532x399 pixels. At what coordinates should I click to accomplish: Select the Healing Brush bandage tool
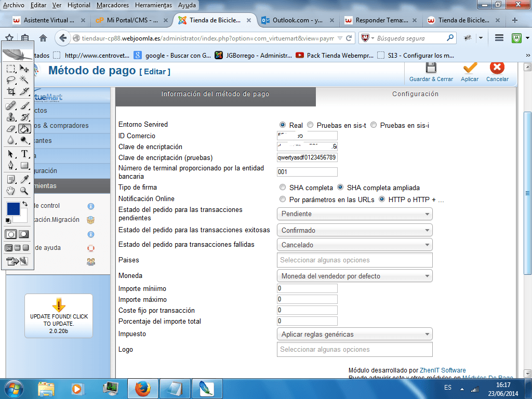(11, 105)
